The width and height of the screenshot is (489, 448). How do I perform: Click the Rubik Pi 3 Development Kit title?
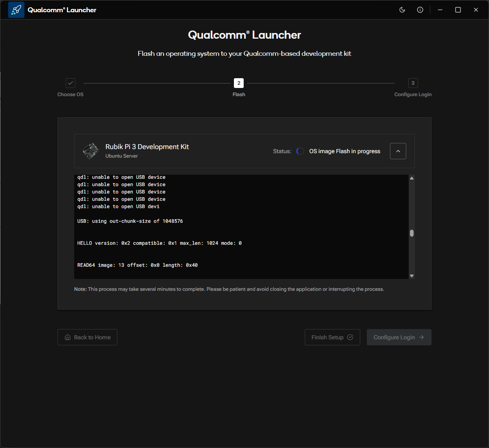pyautogui.click(x=147, y=147)
